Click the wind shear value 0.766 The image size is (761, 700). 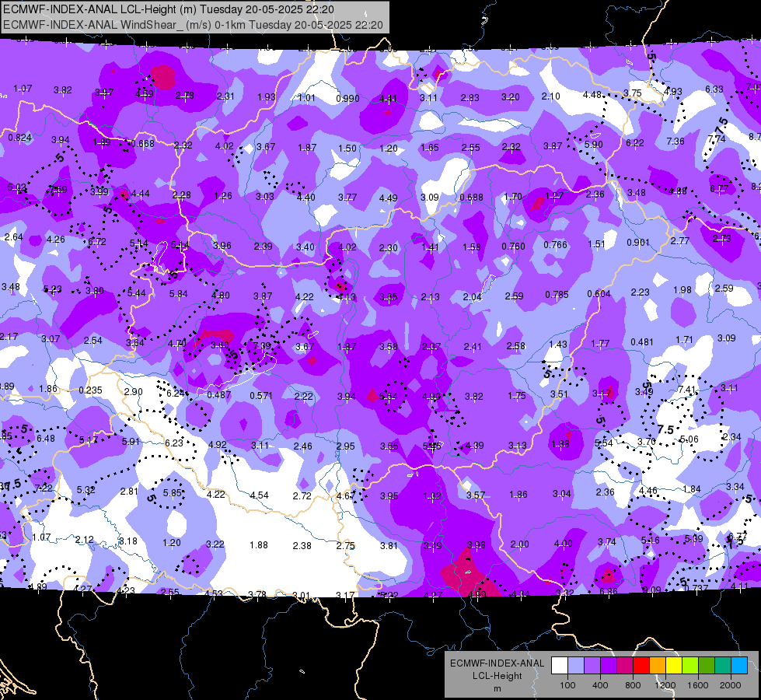click(555, 245)
